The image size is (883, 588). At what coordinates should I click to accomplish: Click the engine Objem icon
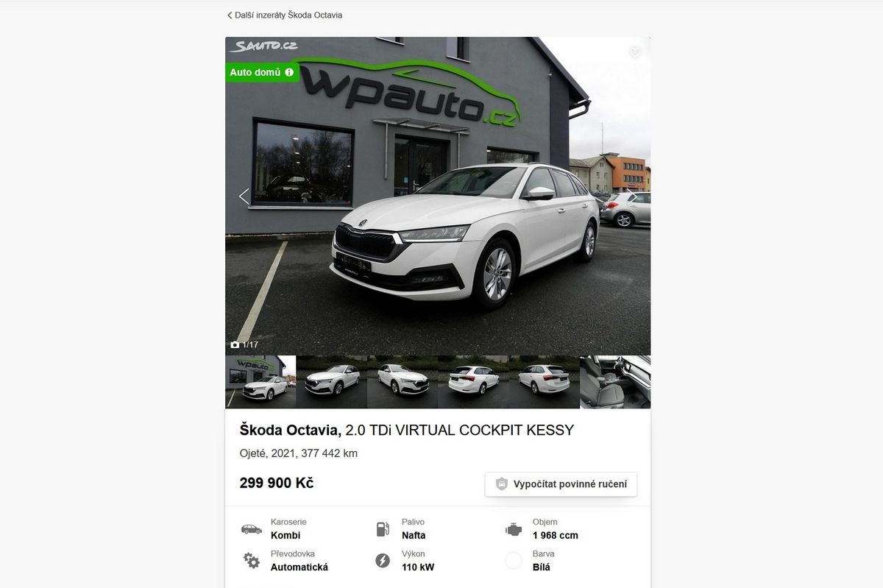pos(514,529)
